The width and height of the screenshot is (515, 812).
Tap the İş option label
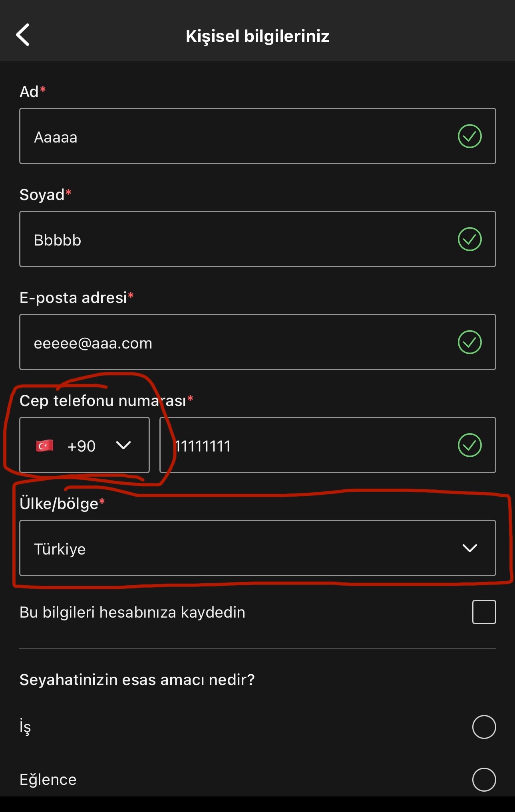pyautogui.click(x=25, y=727)
